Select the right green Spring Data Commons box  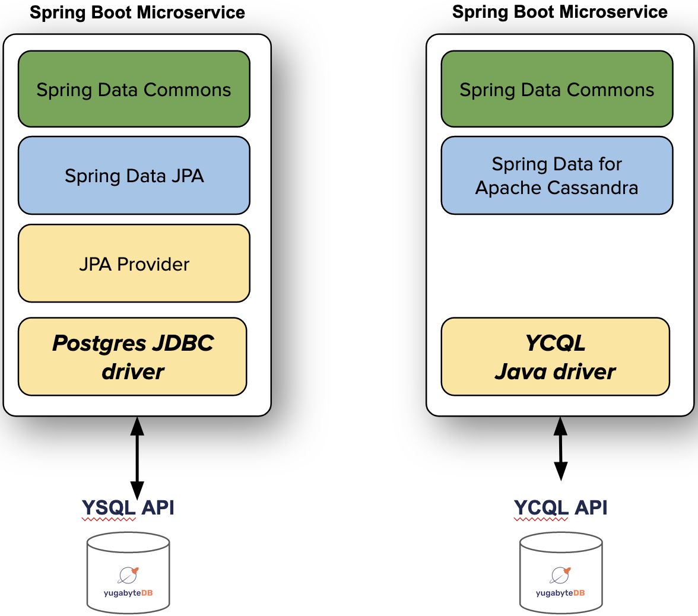(557, 89)
